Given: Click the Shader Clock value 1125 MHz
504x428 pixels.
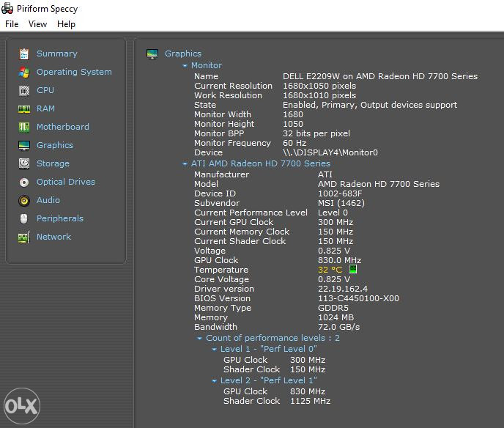Looking at the screenshot, I should click(310, 401).
